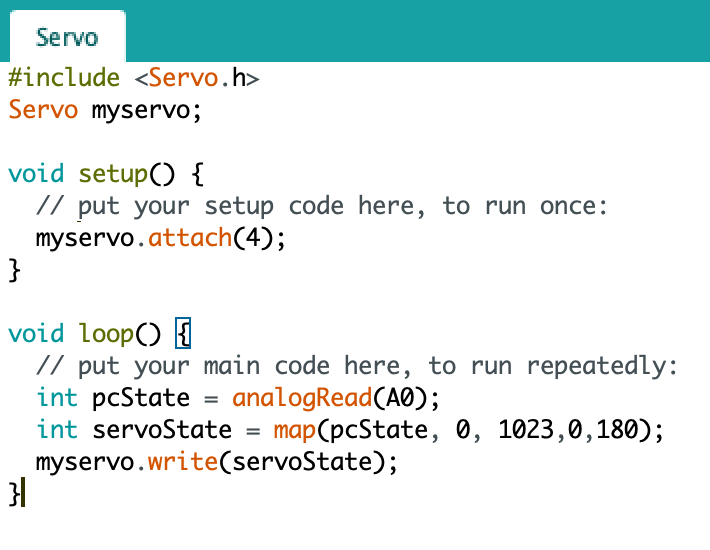Click 'servoState' inside the write call
The height and width of the screenshot is (550, 710).
[x=302, y=462]
